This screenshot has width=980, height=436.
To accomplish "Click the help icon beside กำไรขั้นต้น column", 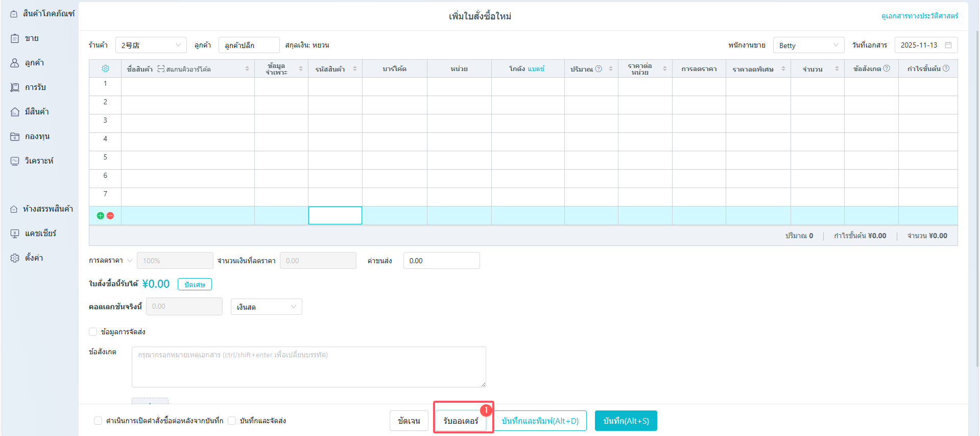I will pyautogui.click(x=946, y=68).
